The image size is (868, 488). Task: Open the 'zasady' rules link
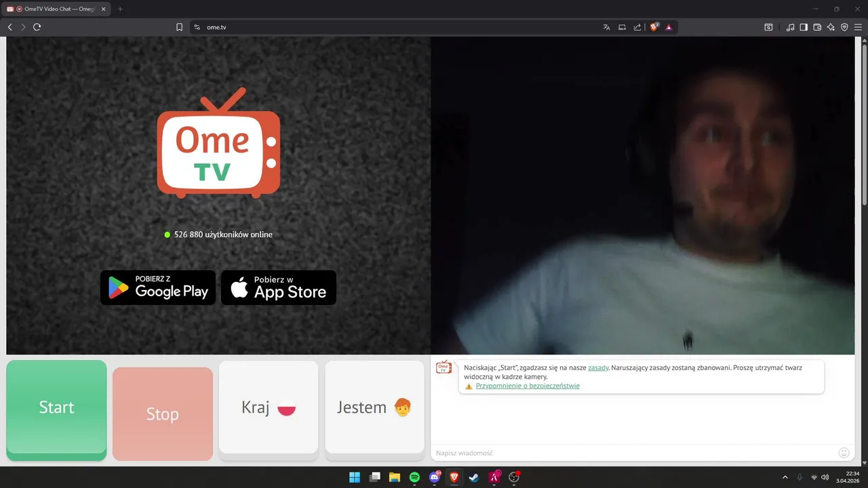tap(598, 367)
